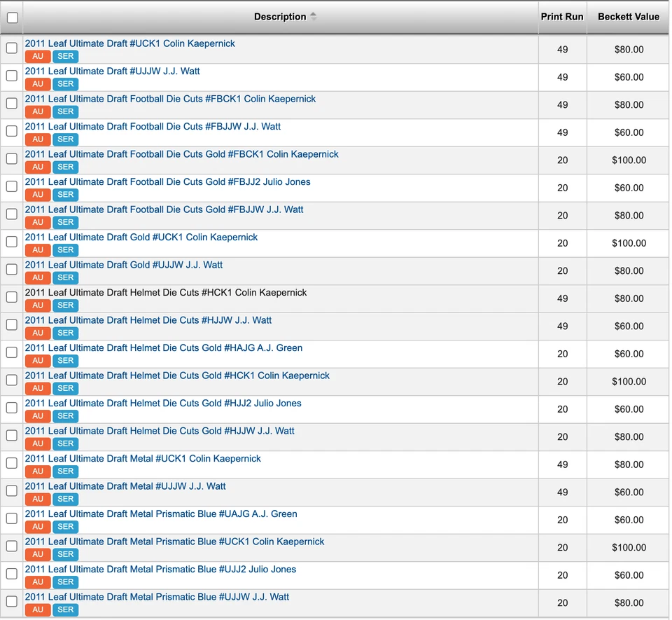Tick the select-all checkbox in the header
672x620 pixels.
point(13,18)
